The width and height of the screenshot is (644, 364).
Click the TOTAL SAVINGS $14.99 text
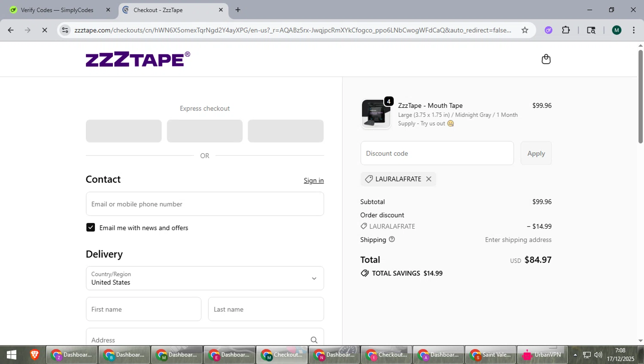(407, 273)
